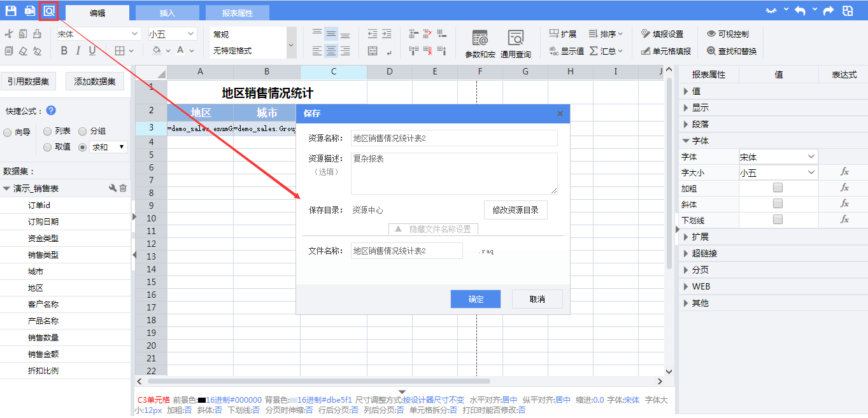Click 确定 to confirm saving

tap(475, 299)
